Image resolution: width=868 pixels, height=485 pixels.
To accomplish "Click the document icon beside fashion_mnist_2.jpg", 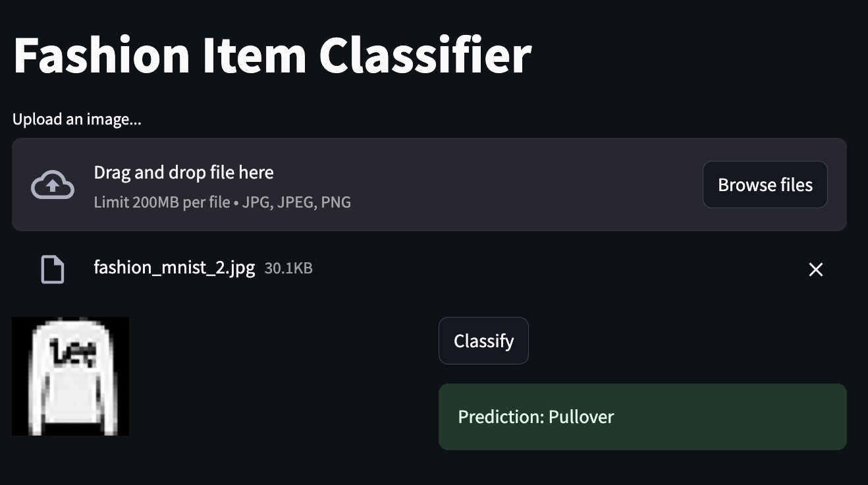I will pyautogui.click(x=53, y=270).
